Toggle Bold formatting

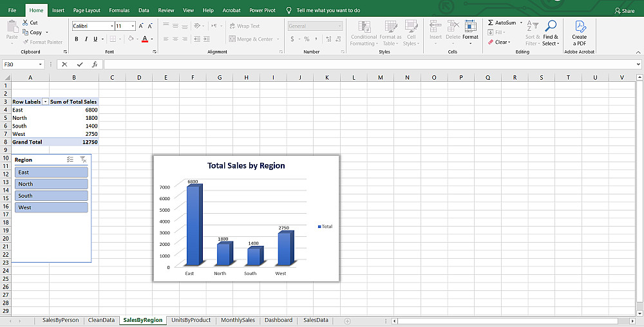point(76,39)
